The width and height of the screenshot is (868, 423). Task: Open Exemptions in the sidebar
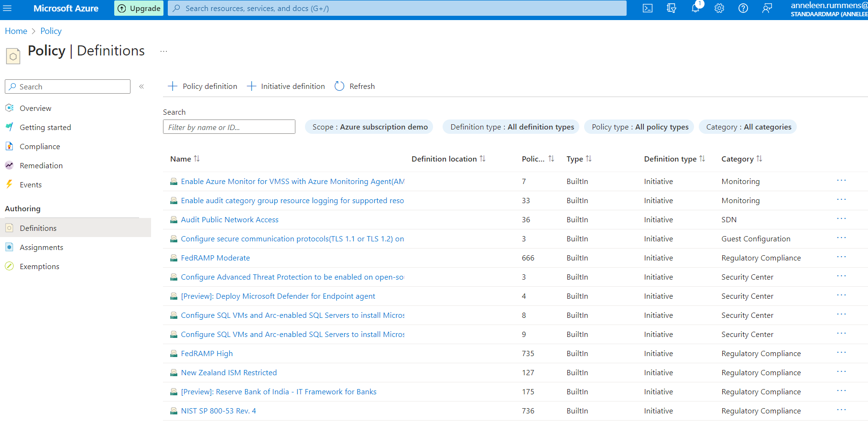pos(39,267)
